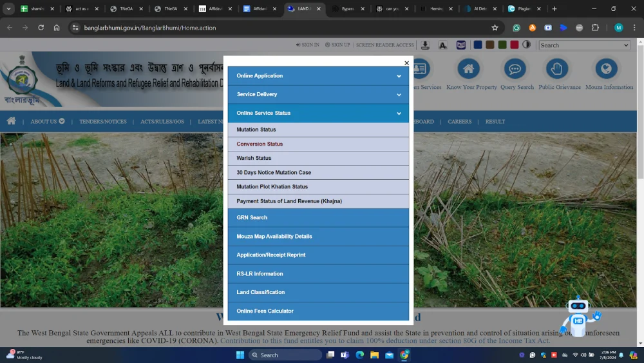Switch to the Heming tab
644x363 pixels.
[x=436, y=8]
